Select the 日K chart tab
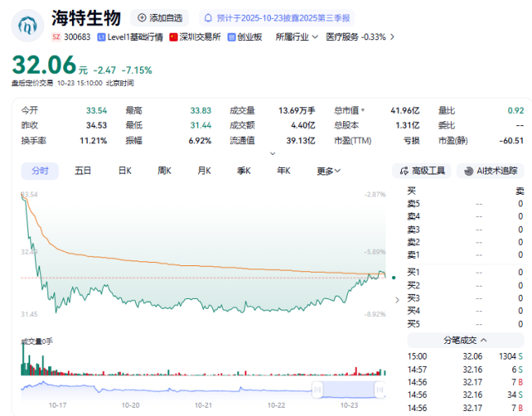This screenshot has height=416, width=532. (x=124, y=170)
